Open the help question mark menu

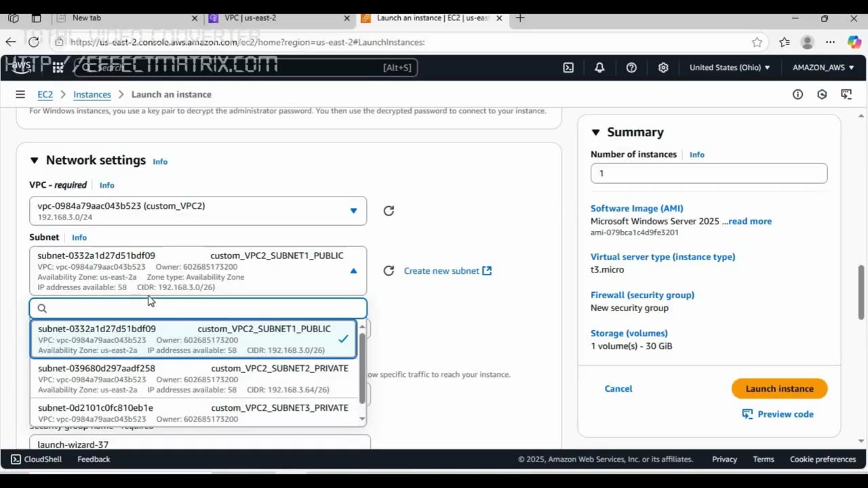pyautogui.click(x=631, y=68)
